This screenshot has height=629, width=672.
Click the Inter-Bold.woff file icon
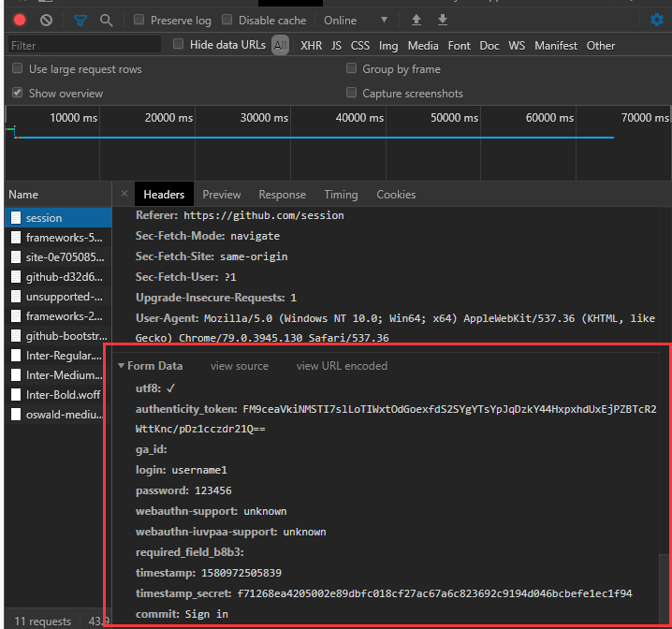pos(16,395)
